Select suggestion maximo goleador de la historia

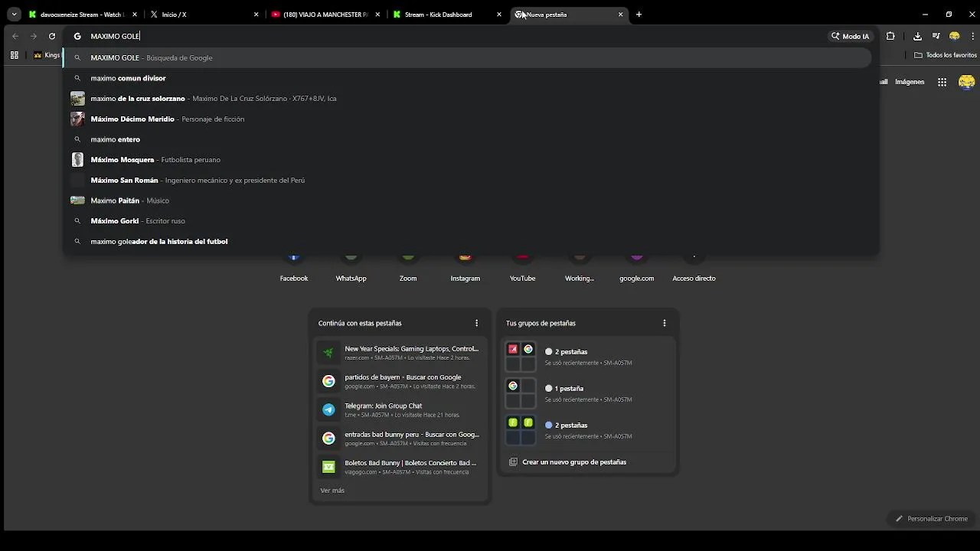tap(467, 241)
